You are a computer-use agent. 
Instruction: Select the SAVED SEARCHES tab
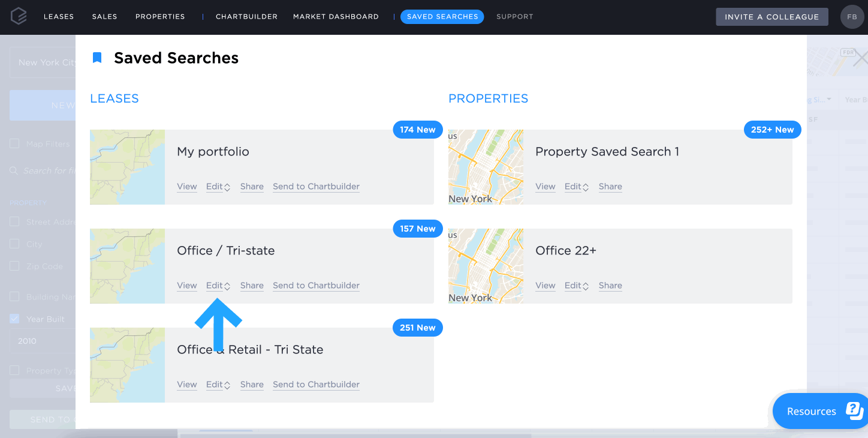(442, 17)
